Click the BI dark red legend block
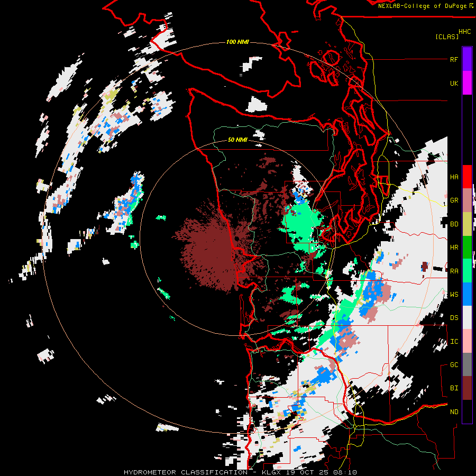Viewport: 476px width, 476px height. pos(467,388)
